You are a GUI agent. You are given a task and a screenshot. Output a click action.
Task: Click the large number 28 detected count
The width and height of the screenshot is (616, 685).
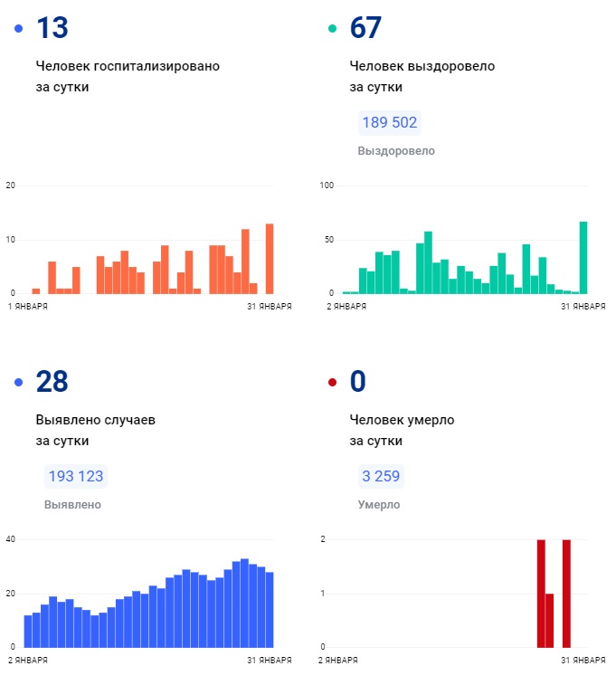tap(52, 382)
